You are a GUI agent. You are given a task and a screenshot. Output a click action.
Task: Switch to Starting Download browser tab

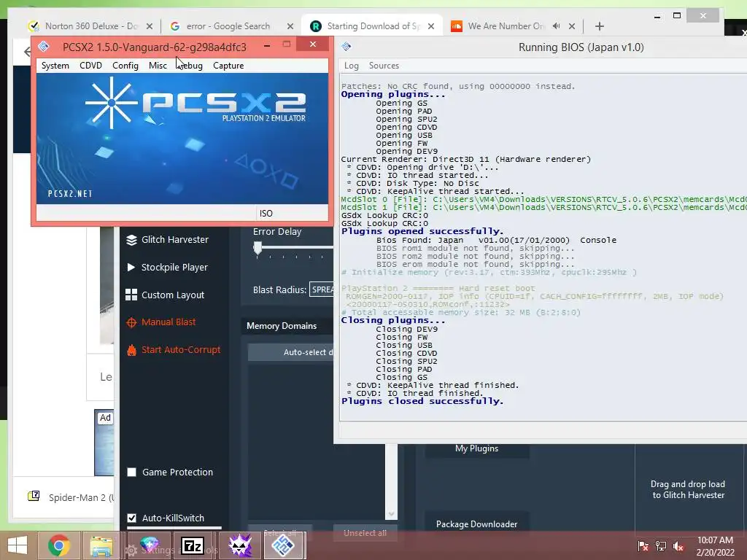click(373, 26)
